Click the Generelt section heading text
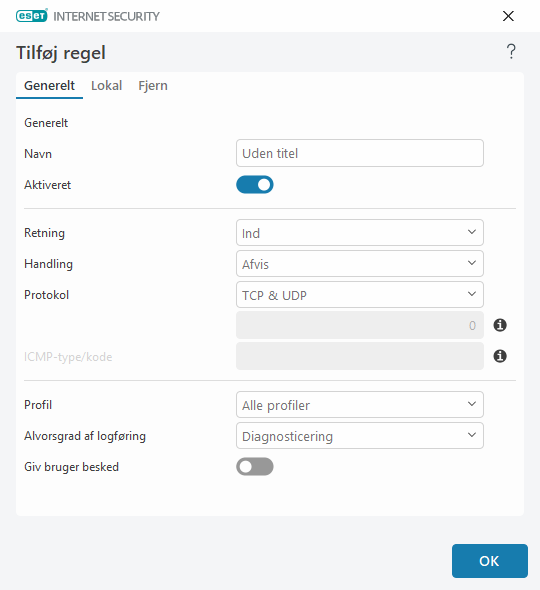Image resolution: width=540 pixels, height=590 pixels. click(46, 123)
